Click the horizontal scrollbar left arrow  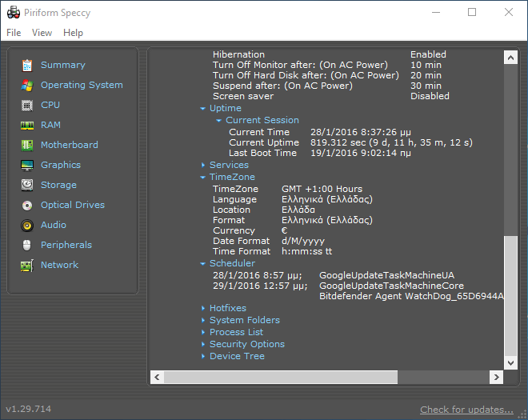click(x=158, y=378)
